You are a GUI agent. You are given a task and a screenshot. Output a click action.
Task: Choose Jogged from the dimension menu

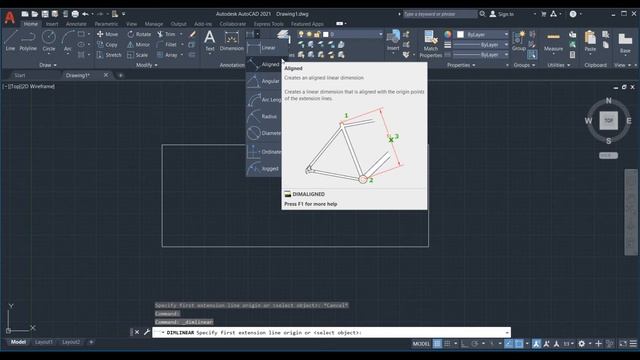click(x=264, y=168)
